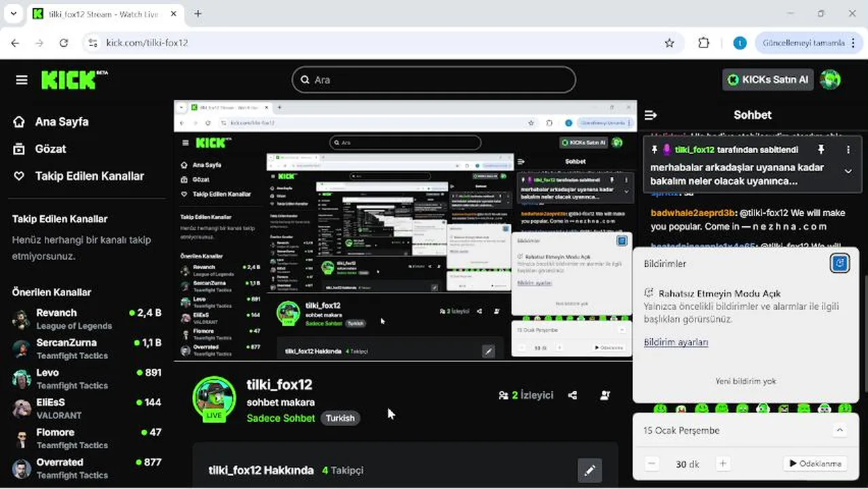868x489 pixels.
Task: Open the browser extensions puzzle icon
Action: point(704,43)
